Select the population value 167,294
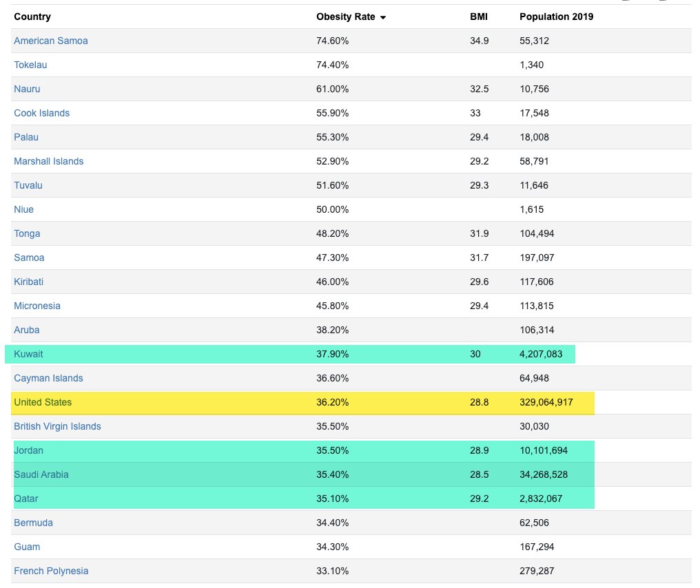Viewport: 700px width, 588px height. 537,547
